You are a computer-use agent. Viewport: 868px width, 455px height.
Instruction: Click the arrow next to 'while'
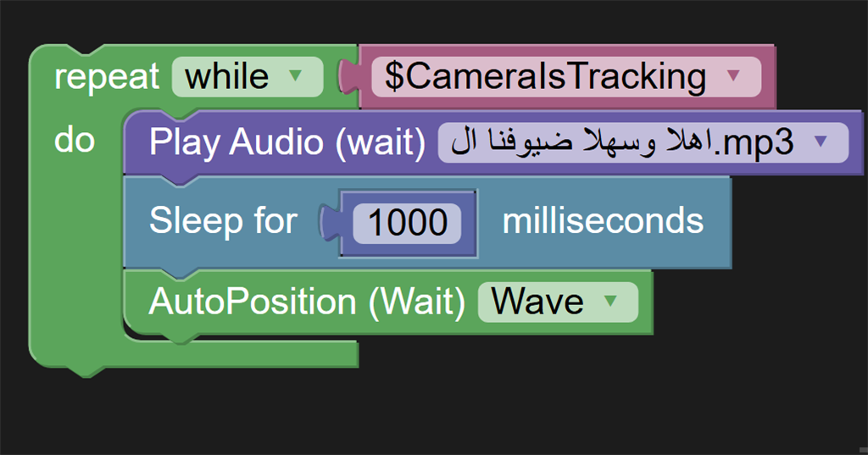tap(295, 77)
